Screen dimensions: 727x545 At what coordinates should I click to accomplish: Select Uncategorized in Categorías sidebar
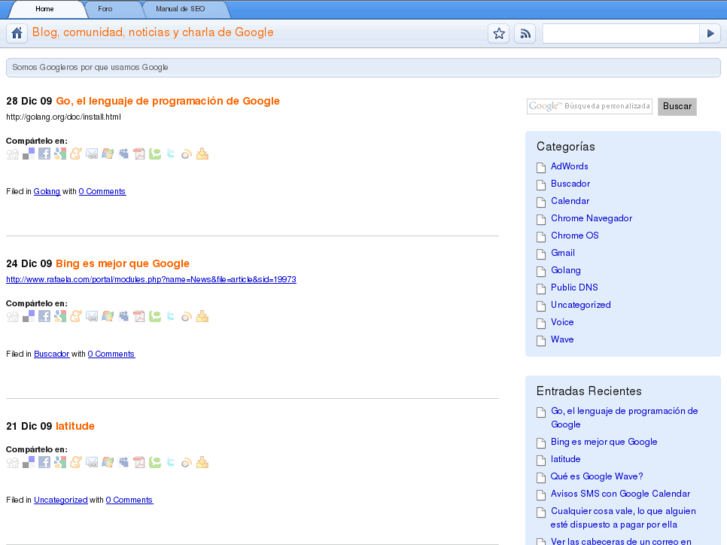pyautogui.click(x=580, y=305)
